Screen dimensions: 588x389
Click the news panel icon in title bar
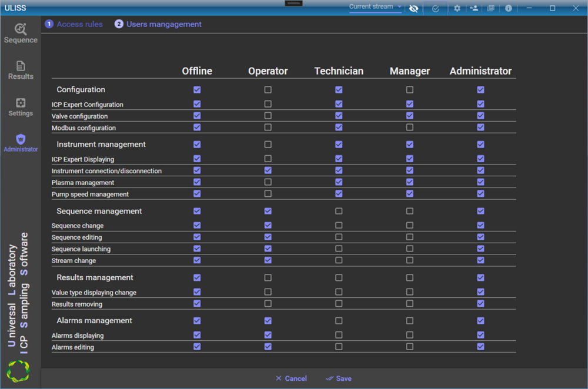click(x=491, y=8)
